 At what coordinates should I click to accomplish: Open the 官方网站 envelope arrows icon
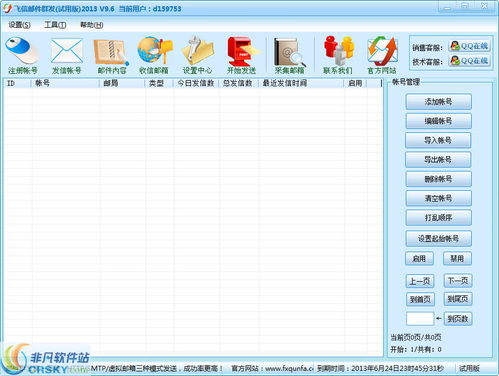[x=382, y=55]
